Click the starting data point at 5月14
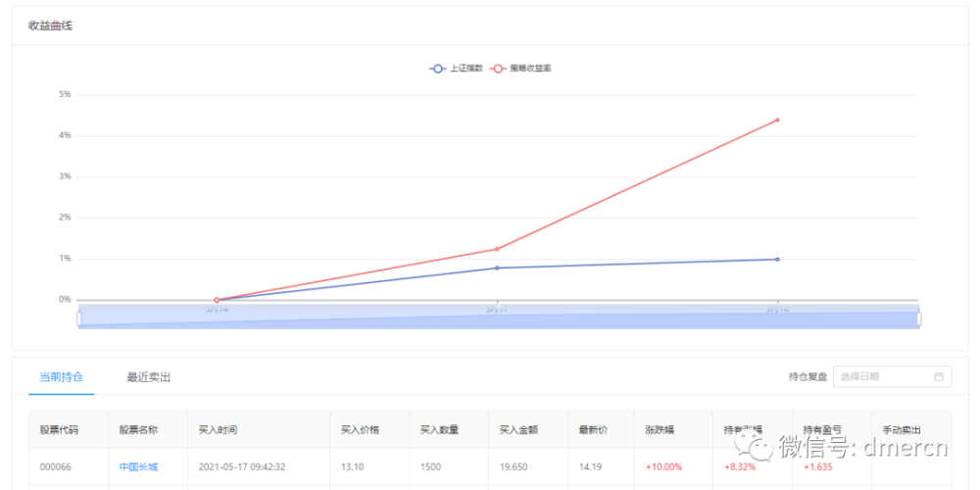Screen dimensions: 980x490 pyautogui.click(x=217, y=300)
